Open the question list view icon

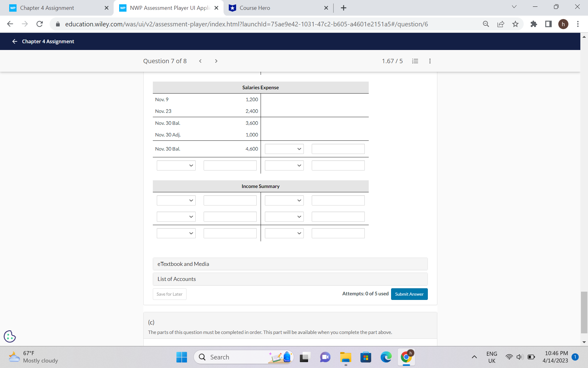[415, 61]
